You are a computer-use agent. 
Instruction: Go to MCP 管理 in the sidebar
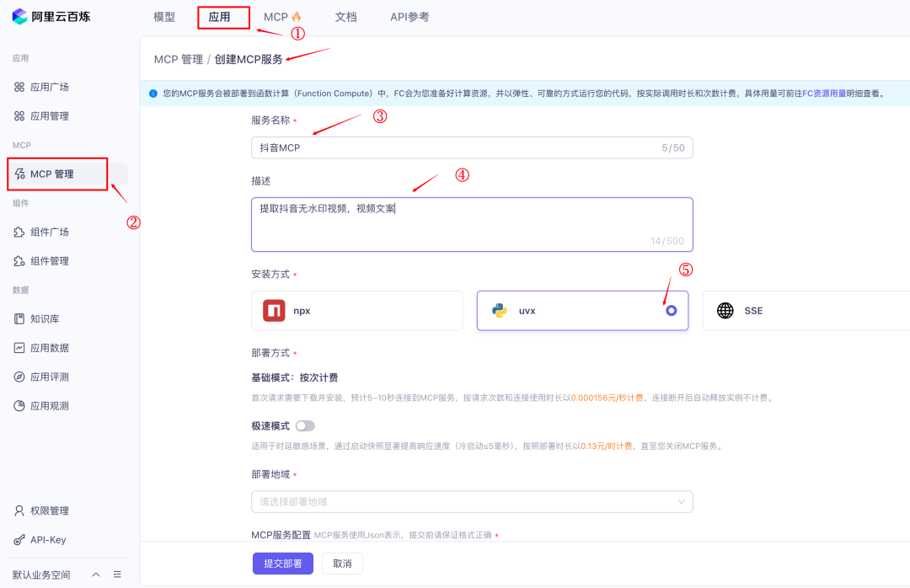[x=68, y=174]
